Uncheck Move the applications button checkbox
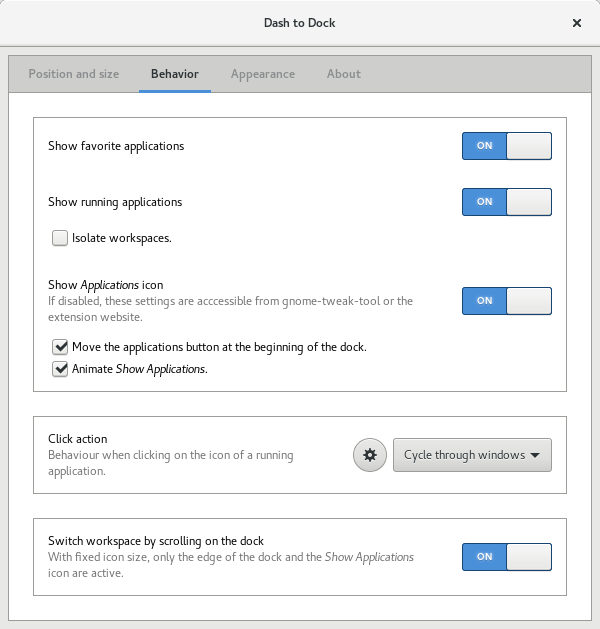Screen dimensions: 600x629 click(x=61, y=347)
